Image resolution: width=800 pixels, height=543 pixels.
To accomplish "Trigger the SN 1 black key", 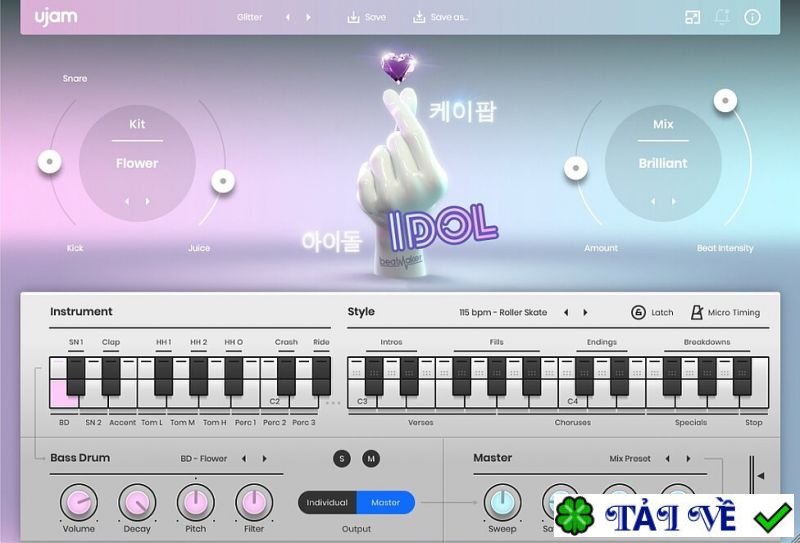I will pyautogui.click(x=76, y=376).
